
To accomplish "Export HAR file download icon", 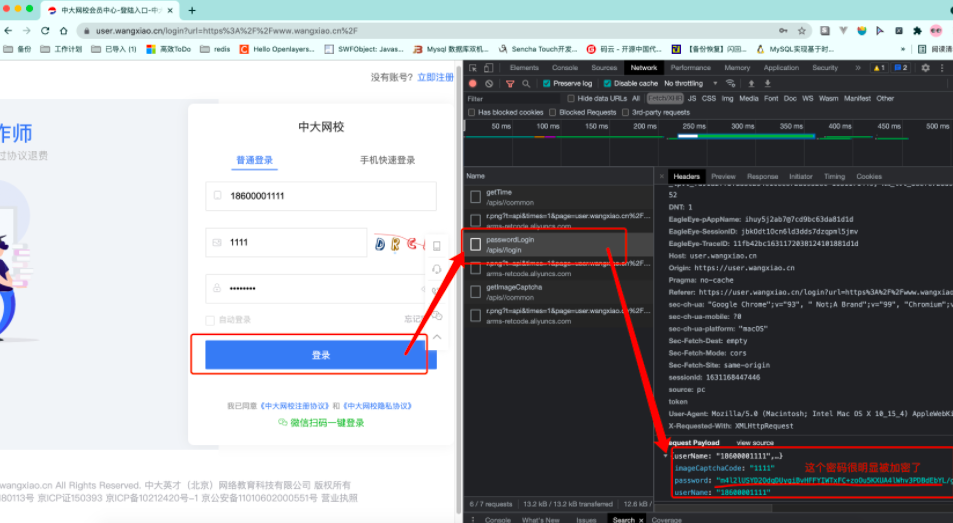I will tap(767, 83).
